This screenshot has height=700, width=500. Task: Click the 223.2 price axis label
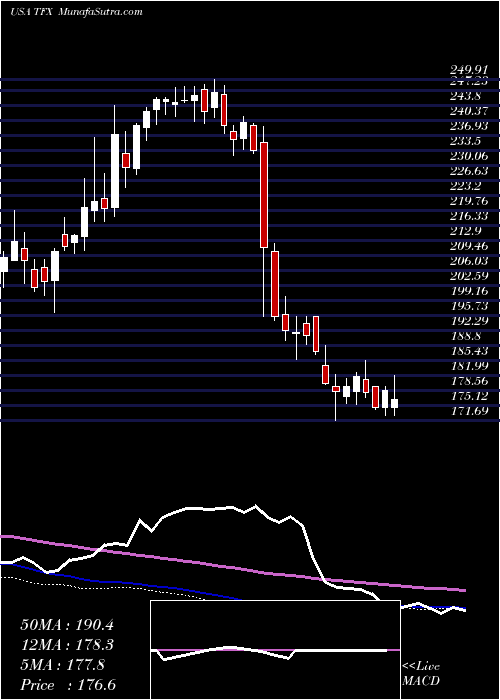(x=465, y=186)
